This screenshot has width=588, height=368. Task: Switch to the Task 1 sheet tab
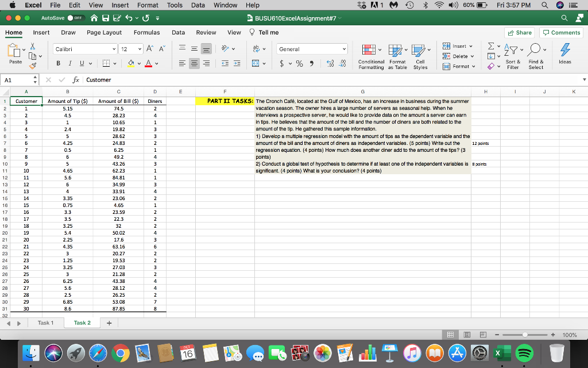click(x=45, y=323)
